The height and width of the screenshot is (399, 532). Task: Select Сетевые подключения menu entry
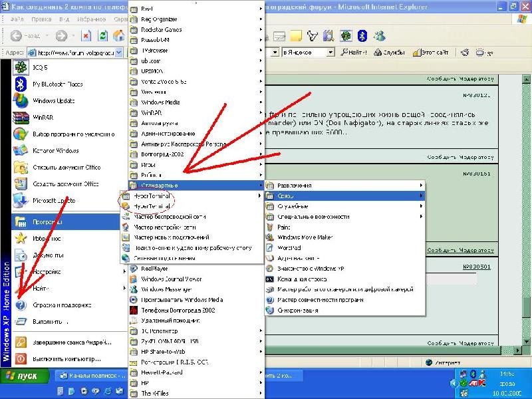pos(192,258)
